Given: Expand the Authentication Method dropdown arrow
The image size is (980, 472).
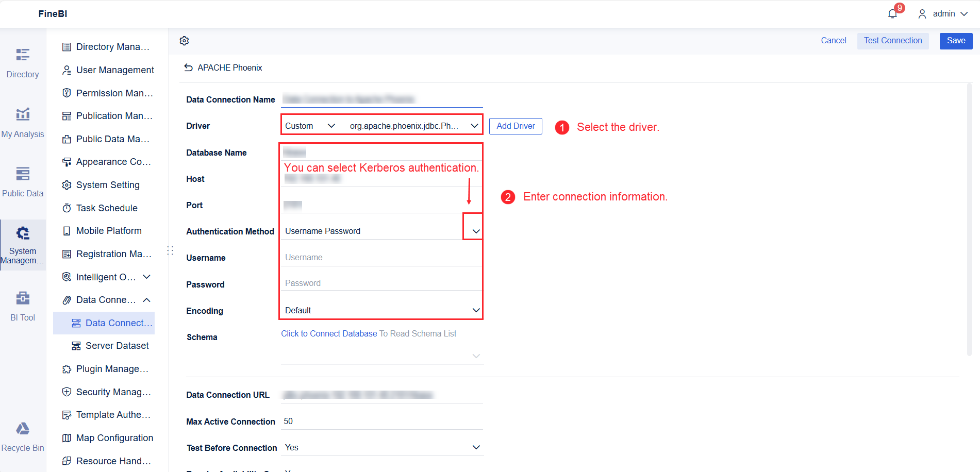Looking at the screenshot, I should tap(476, 231).
